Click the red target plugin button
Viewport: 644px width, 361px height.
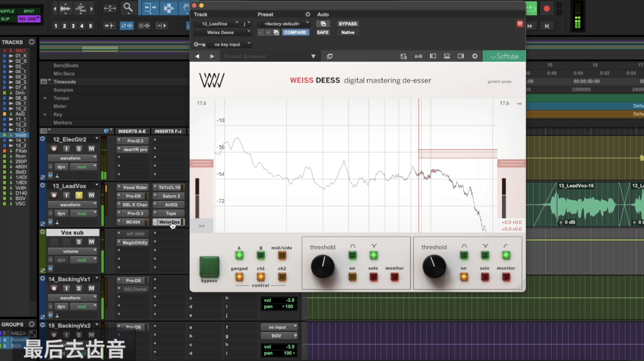[x=520, y=24]
